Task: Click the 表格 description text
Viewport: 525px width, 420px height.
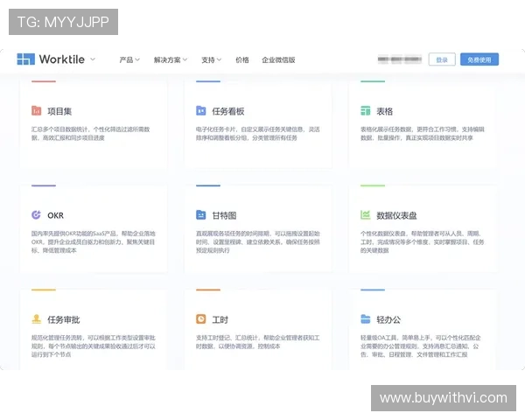Action: click(423, 133)
